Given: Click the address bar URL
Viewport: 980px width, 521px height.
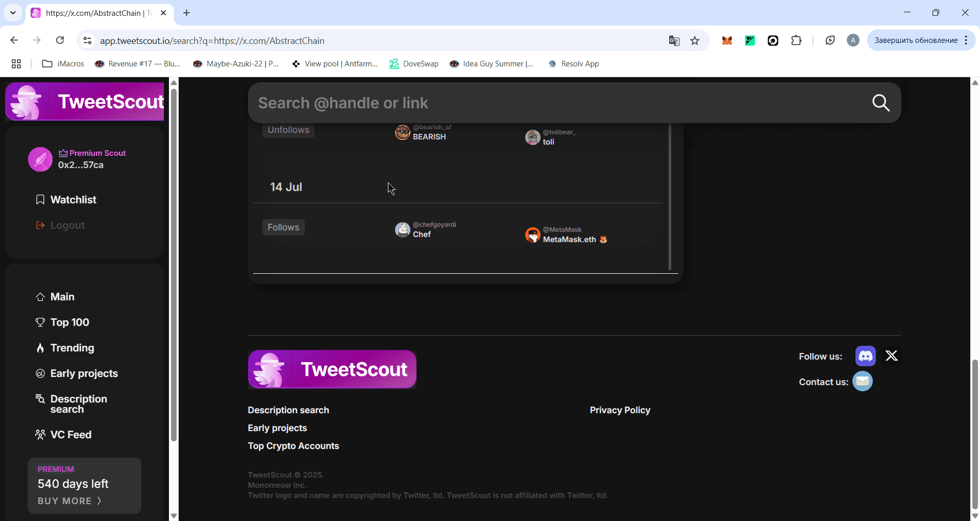Looking at the screenshot, I should click(212, 40).
